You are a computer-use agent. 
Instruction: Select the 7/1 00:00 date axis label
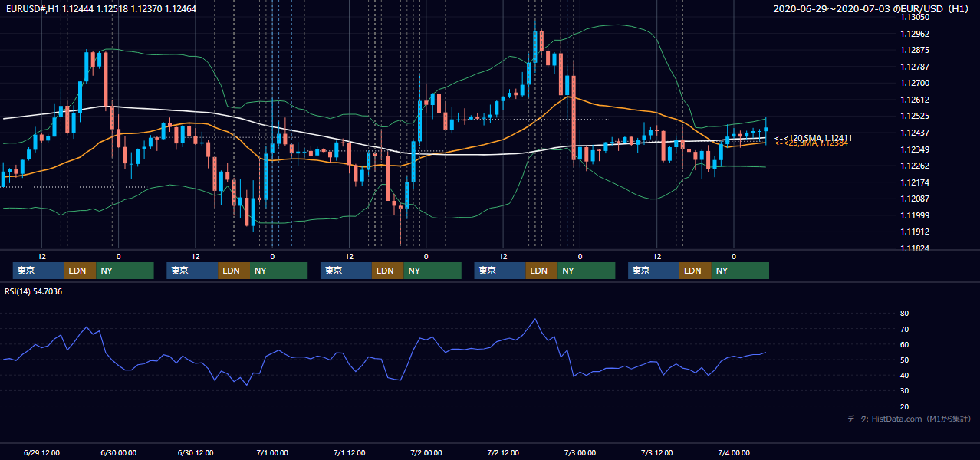(x=272, y=452)
